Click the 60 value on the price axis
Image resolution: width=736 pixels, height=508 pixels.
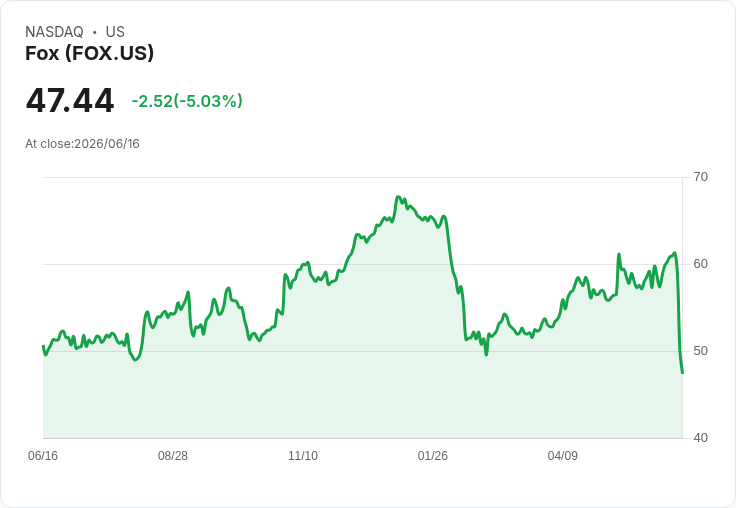[x=700, y=264]
